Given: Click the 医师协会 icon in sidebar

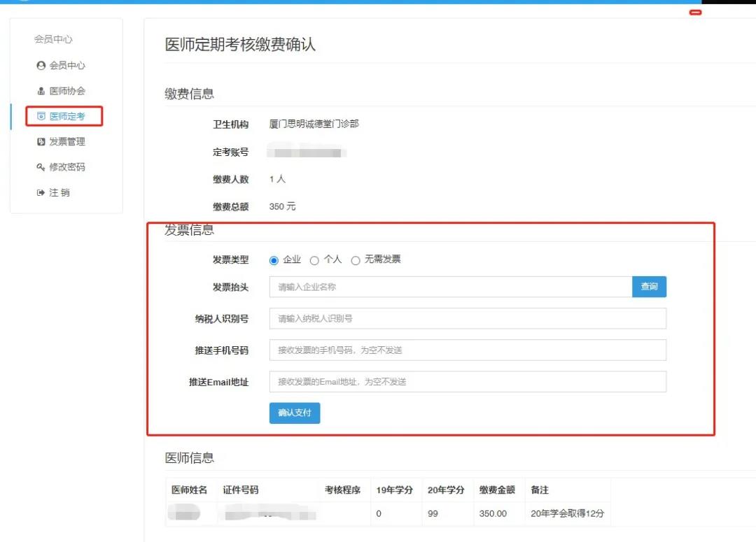Looking at the screenshot, I should click(41, 91).
